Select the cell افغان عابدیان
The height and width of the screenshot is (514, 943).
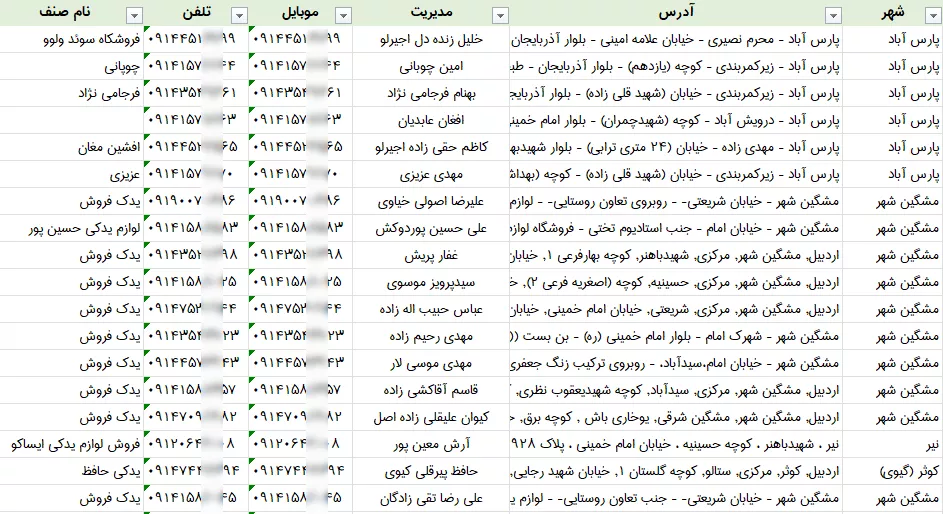tap(431, 120)
